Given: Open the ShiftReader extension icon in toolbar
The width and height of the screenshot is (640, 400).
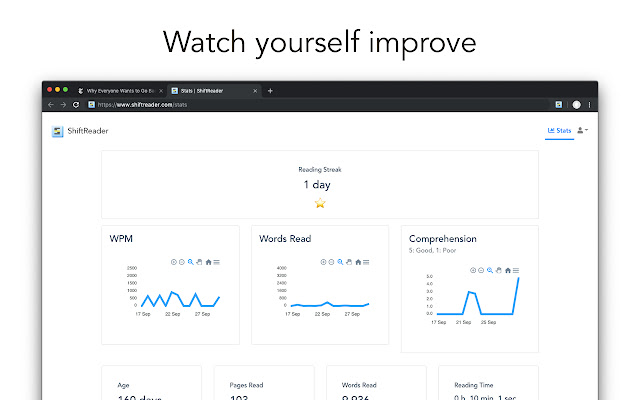Looking at the screenshot, I should point(559,105).
